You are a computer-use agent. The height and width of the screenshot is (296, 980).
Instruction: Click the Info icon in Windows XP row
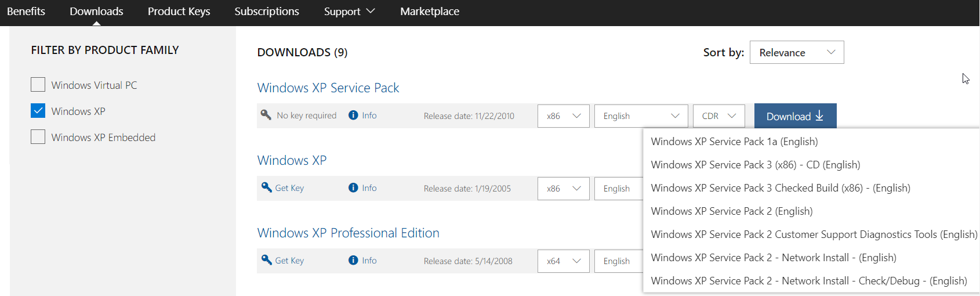click(x=353, y=187)
